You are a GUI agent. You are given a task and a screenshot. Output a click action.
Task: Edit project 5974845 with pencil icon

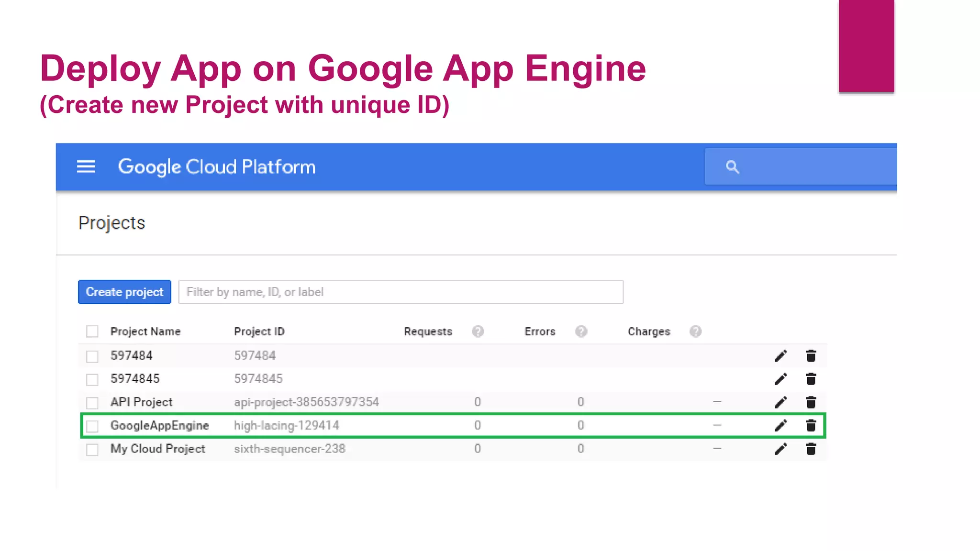coord(780,379)
